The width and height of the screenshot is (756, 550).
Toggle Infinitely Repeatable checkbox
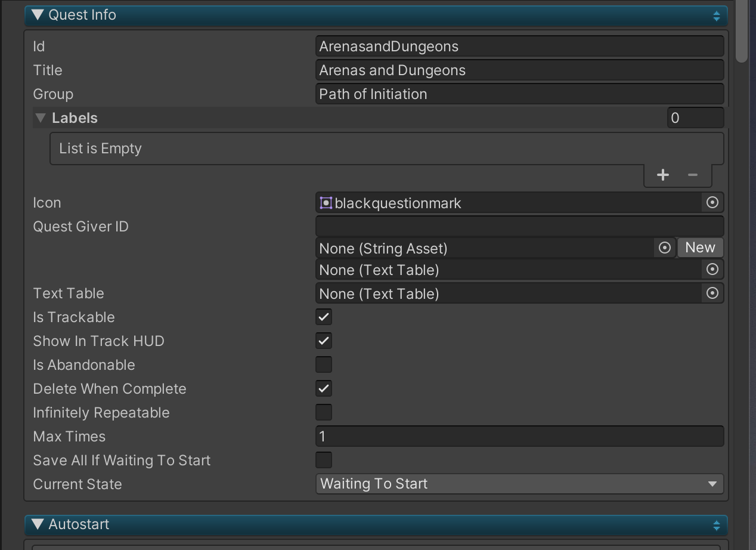point(324,412)
